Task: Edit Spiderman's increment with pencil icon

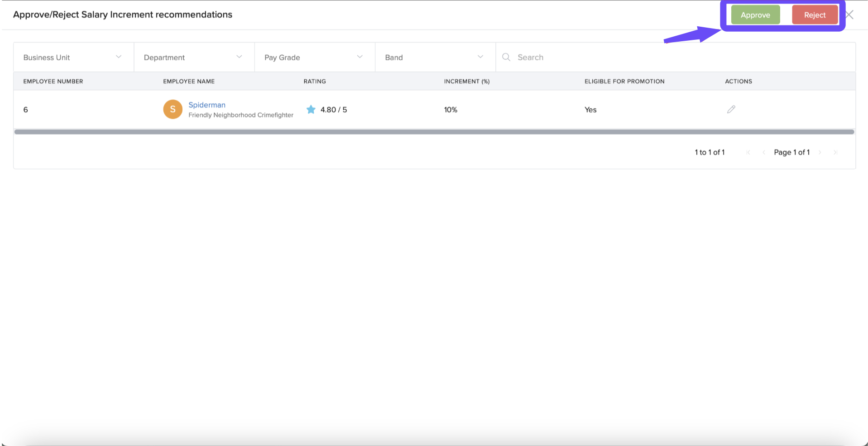Action: click(731, 110)
